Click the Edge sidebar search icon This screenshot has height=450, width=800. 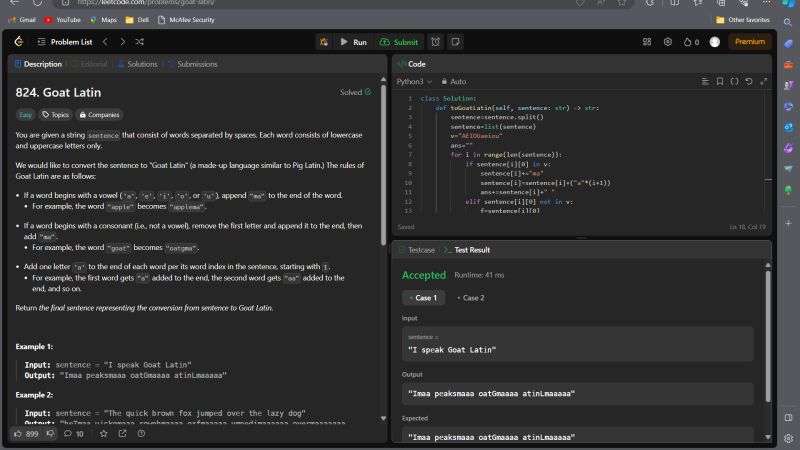[x=788, y=22]
